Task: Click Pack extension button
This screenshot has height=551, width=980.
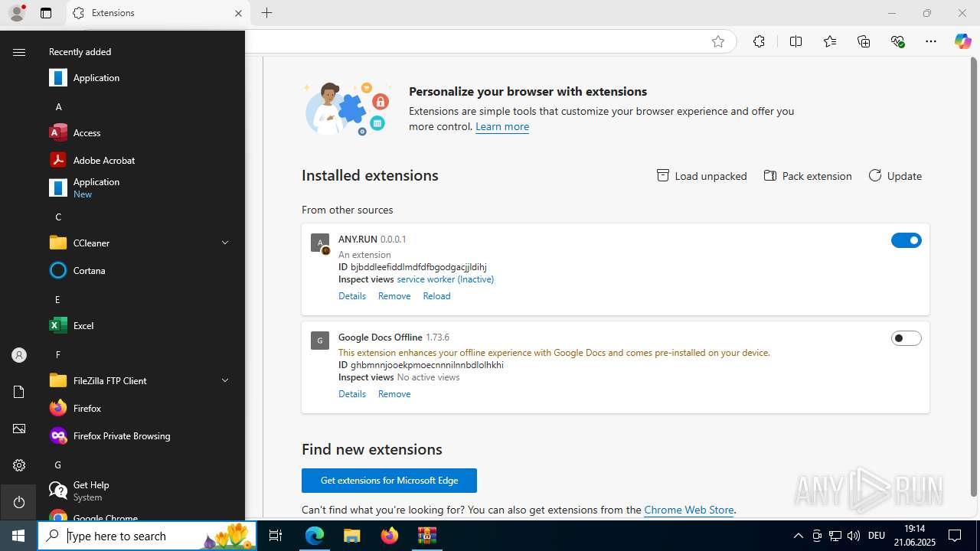Action: click(x=808, y=176)
